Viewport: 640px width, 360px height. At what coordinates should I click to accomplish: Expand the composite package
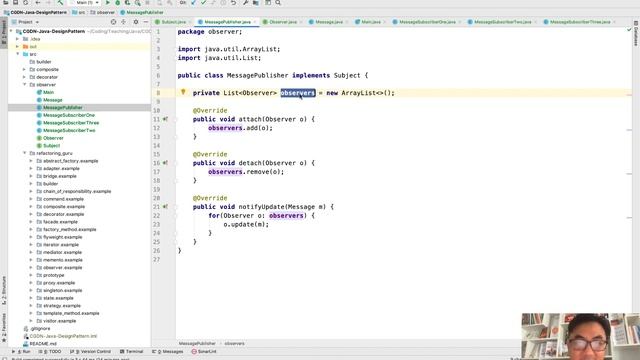click(x=24, y=69)
